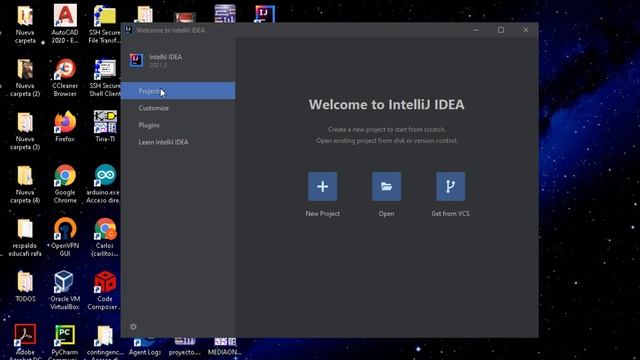Select the Oracle VM VirtualBox desktop icon
640x360 pixels.
tap(65, 290)
